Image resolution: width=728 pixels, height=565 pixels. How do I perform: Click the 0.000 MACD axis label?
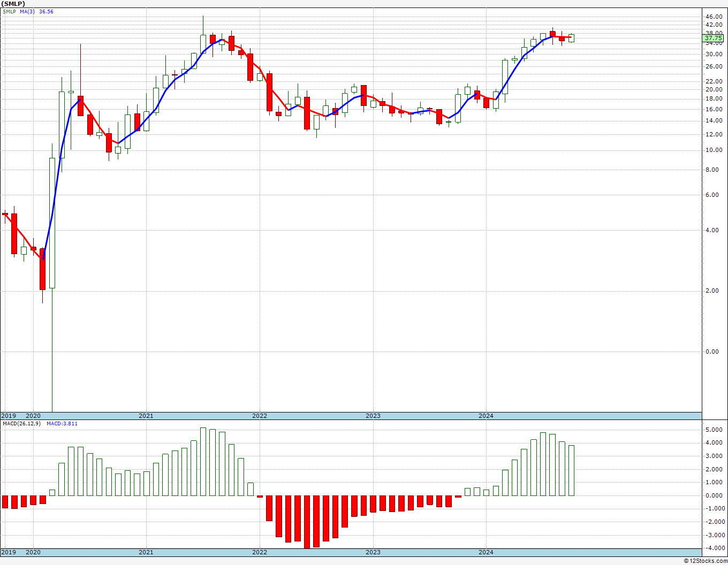click(x=715, y=495)
